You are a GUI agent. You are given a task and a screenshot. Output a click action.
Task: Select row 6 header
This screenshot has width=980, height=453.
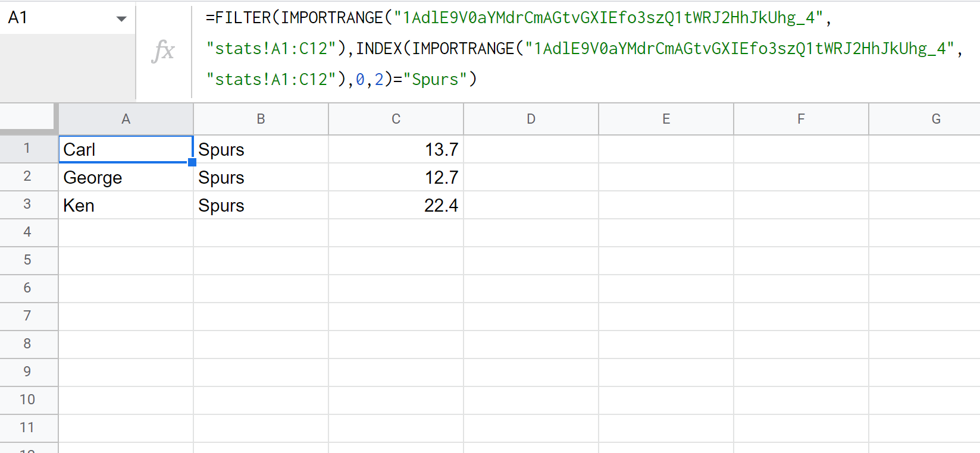pyautogui.click(x=27, y=288)
